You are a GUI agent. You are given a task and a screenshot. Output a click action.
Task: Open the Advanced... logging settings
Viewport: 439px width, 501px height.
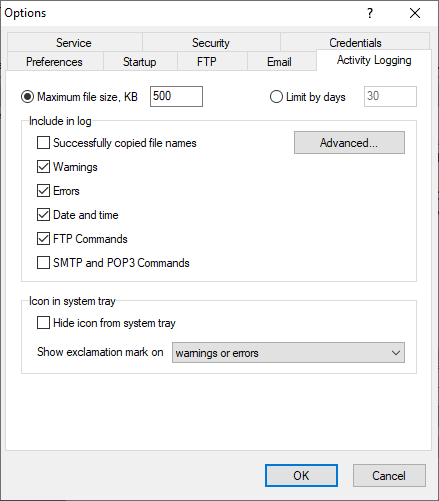point(349,143)
